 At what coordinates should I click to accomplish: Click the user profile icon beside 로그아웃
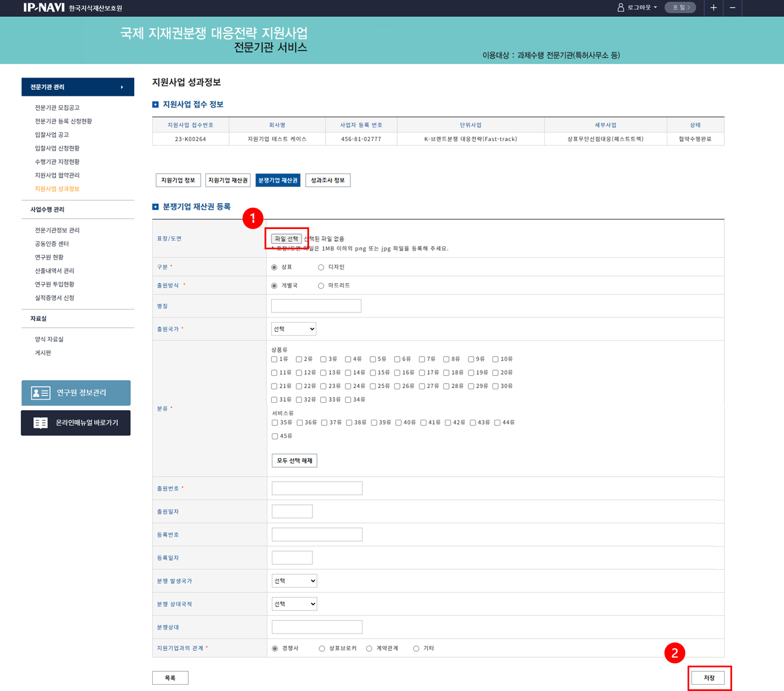pos(621,7)
